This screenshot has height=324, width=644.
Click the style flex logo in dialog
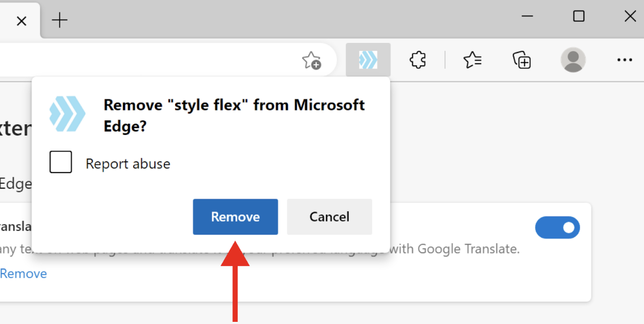(x=67, y=114)
